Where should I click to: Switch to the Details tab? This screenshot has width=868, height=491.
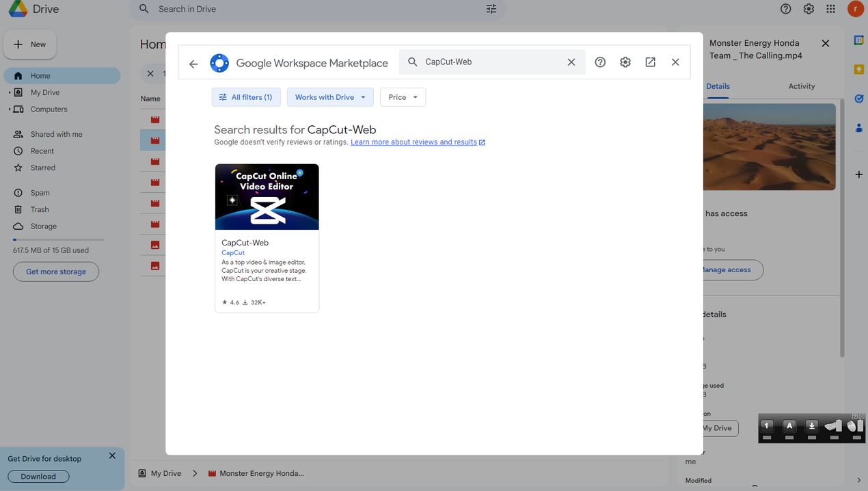[x=718, y=86]
